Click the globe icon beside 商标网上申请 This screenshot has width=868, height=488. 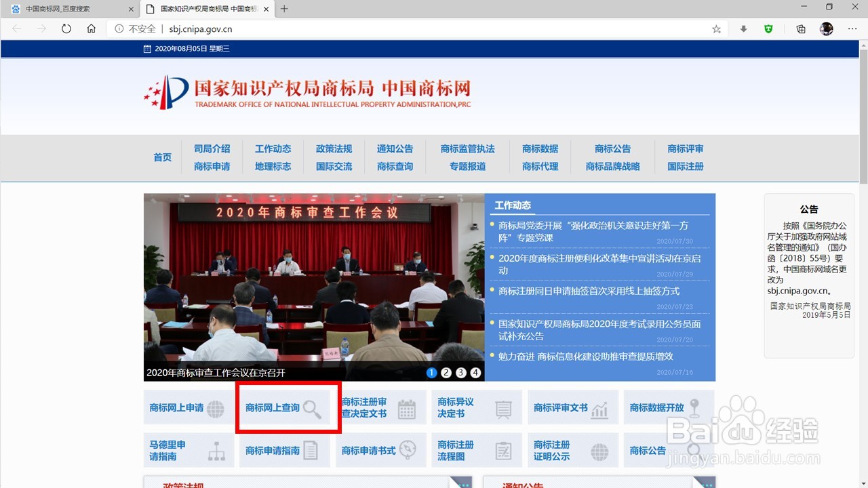point(216,409)
